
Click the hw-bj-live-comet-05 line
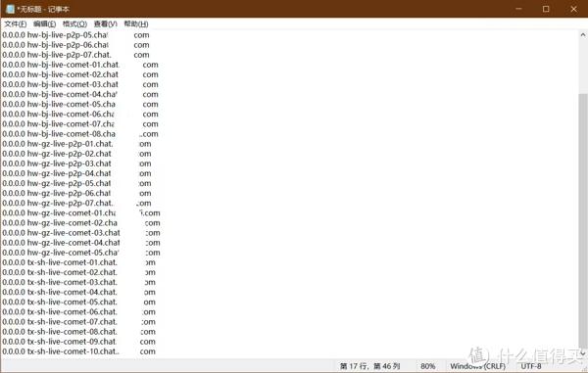coord(80,104)
